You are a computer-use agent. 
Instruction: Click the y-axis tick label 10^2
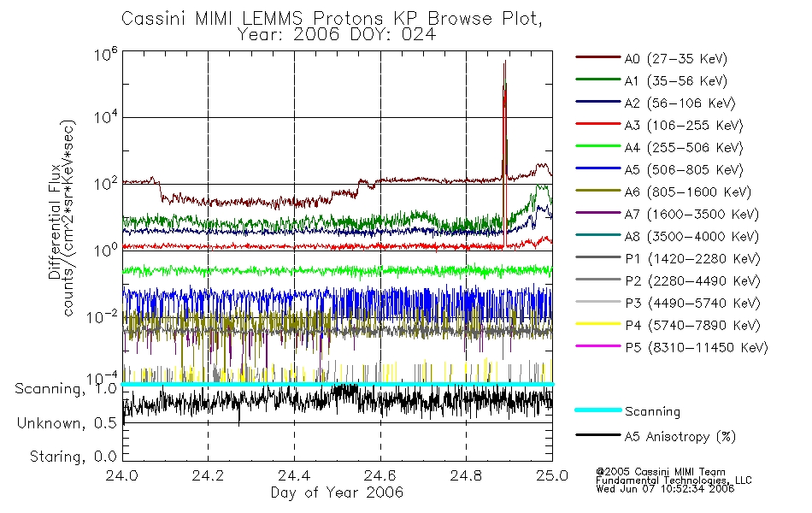click(x=106, y=184)
